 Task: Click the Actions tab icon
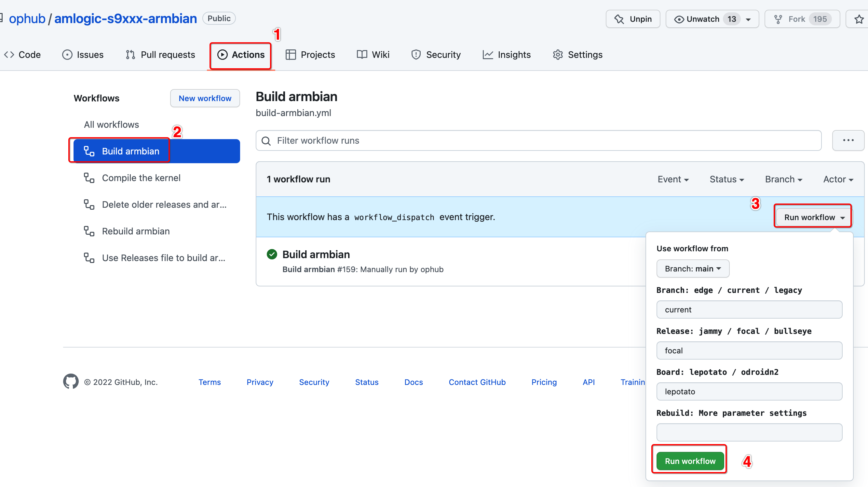221,55
